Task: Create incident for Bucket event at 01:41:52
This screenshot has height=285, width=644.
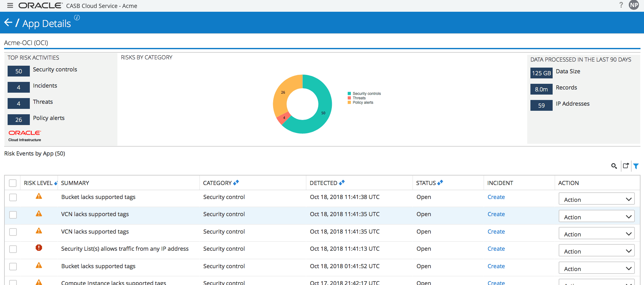Action: click(x=496, y=266)
